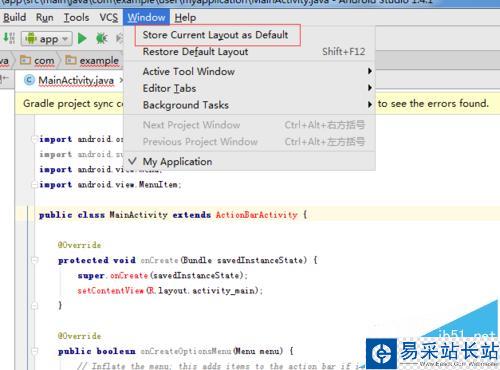500x370 pixels.
Task: Expand the Editor Tabs submenu
Action: [x=249, y=88]
